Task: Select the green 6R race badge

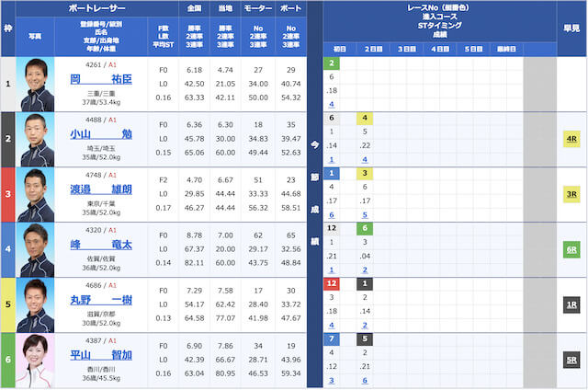Action: [571, 249]
